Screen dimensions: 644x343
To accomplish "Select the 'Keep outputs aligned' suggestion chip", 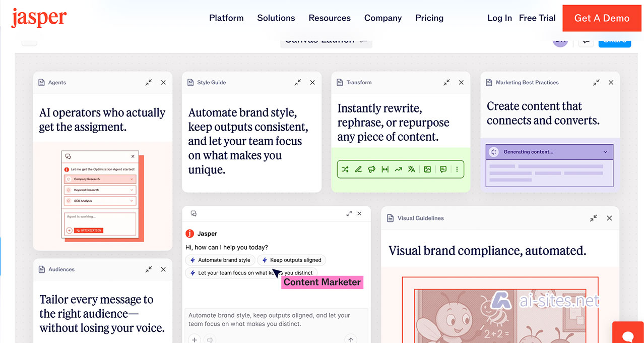I will tap(291, 260).
